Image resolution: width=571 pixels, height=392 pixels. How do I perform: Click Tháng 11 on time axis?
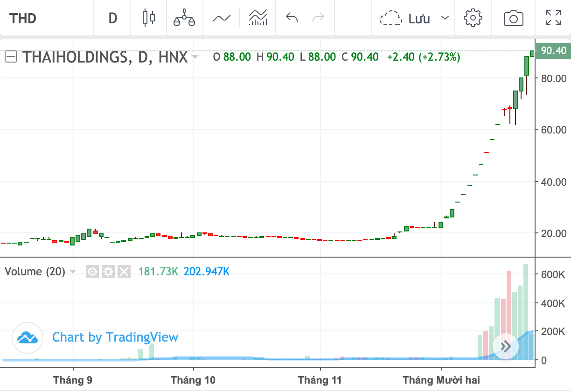[x=320, y=380]
